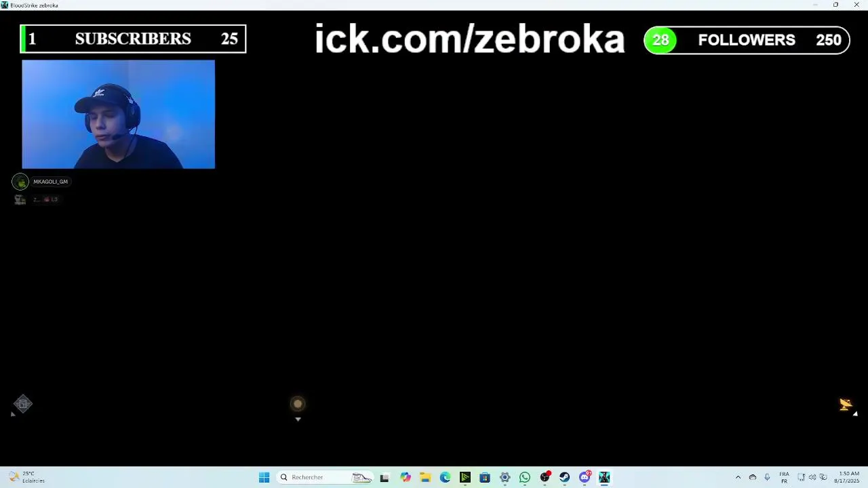The image size is (868, 488).
Task: Click the OneDrive cloud tray icon
Action: pyautogui.click(x=753, y=477)
